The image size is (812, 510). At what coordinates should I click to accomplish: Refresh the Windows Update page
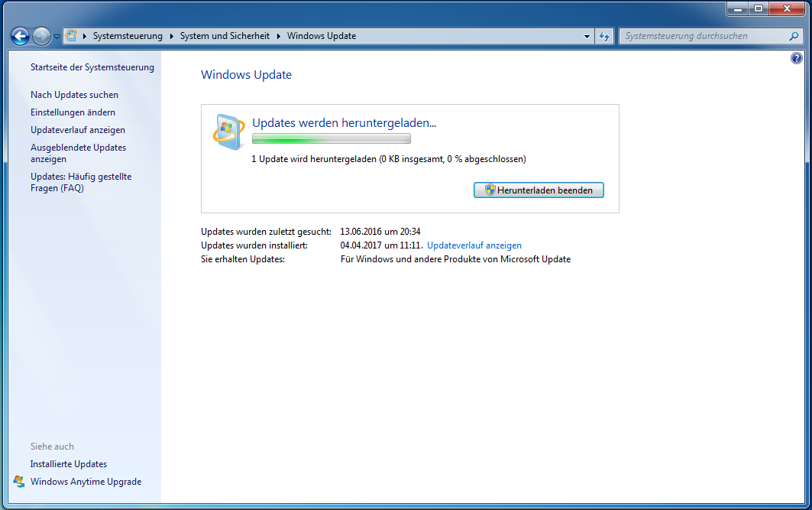tap(603, 36)
